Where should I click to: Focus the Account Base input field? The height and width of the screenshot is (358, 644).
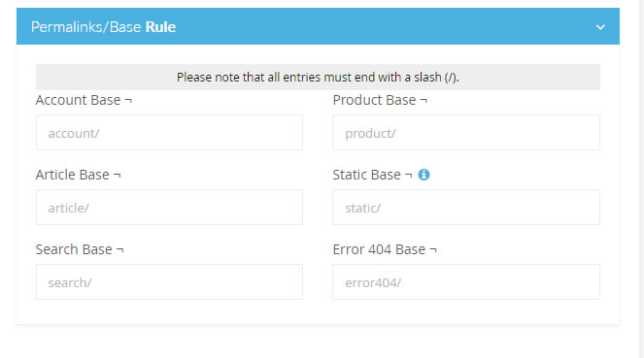pos(169,133)
